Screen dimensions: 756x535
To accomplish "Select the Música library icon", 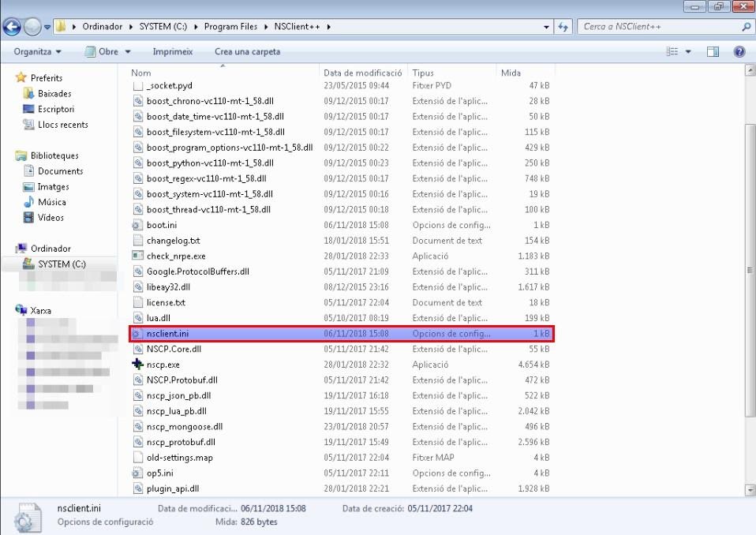I will point(29,202).
